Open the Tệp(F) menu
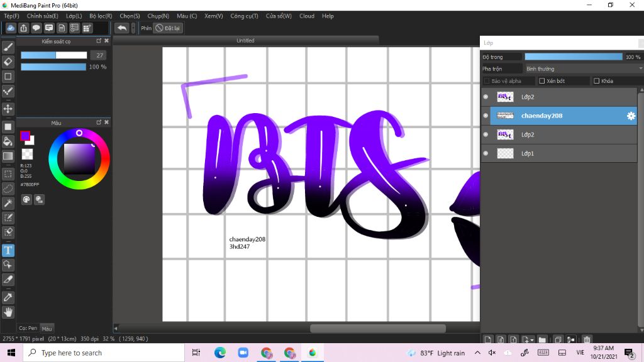This screenshot has height=362, width=644. 11,16
